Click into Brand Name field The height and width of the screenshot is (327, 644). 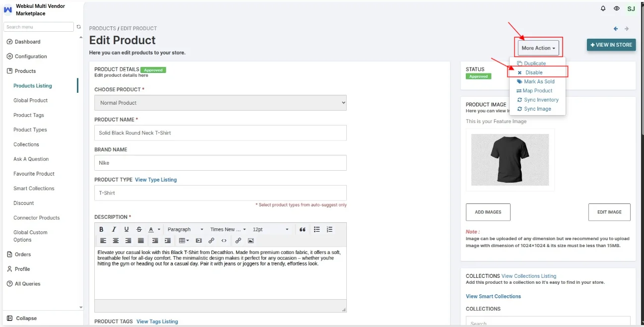coord(220,163)
